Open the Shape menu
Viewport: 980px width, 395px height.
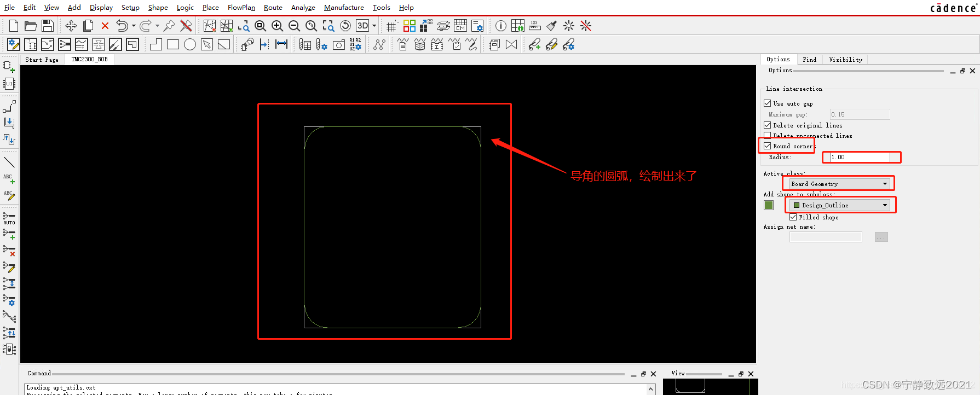(158, 7)
